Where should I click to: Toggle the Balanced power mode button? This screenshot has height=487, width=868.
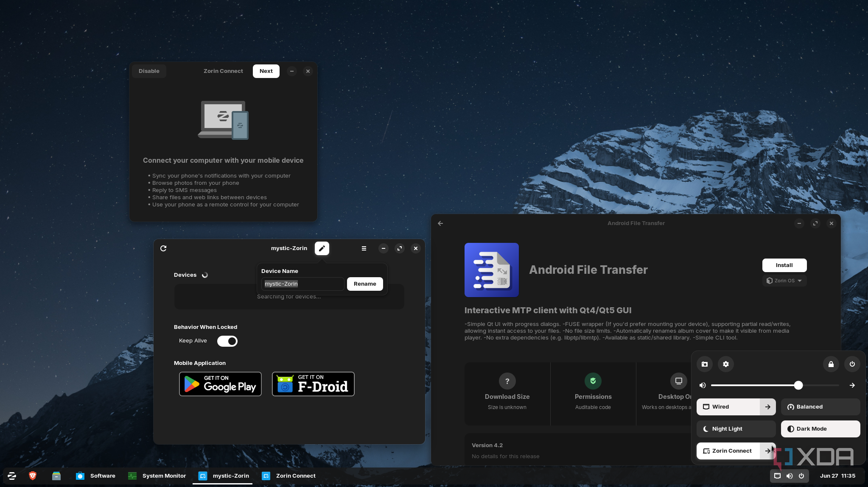coord(820,407)
